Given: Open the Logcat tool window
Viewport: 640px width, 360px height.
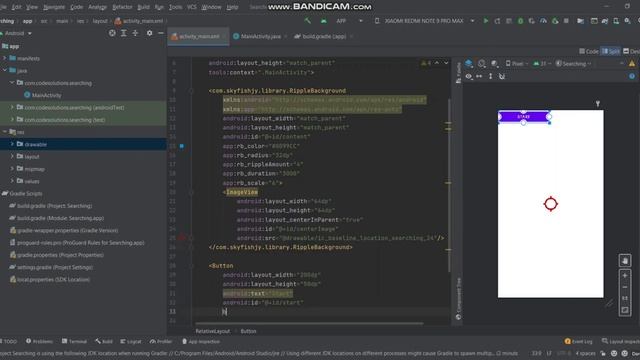Looking at the screenshot, I should 131,341.
